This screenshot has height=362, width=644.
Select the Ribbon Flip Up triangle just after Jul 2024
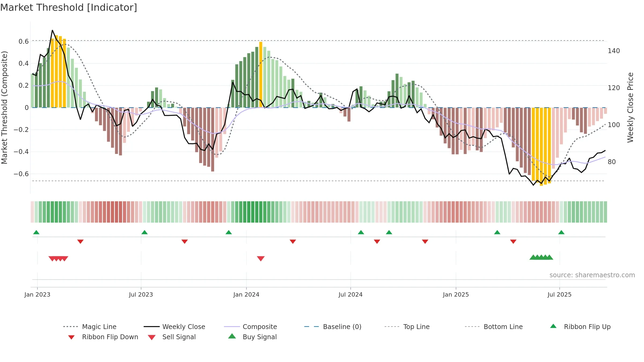tap(361, 232)
